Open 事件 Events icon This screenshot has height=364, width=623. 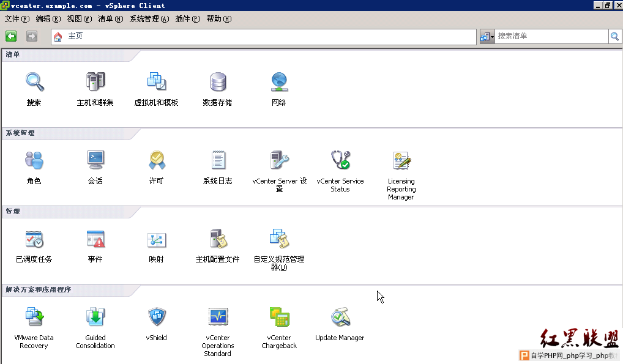[95, 239]
